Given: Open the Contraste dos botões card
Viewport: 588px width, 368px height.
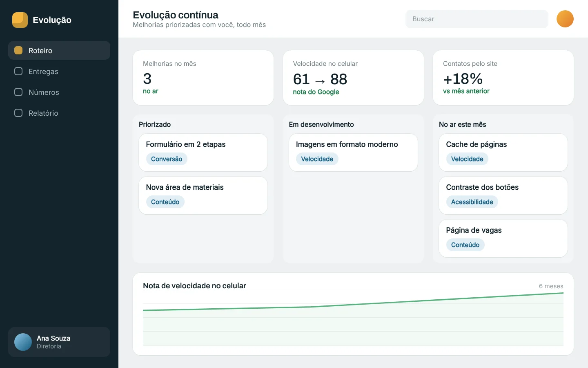Looking at the screenshot, I should pyautogui.click(x=503, y=195).
